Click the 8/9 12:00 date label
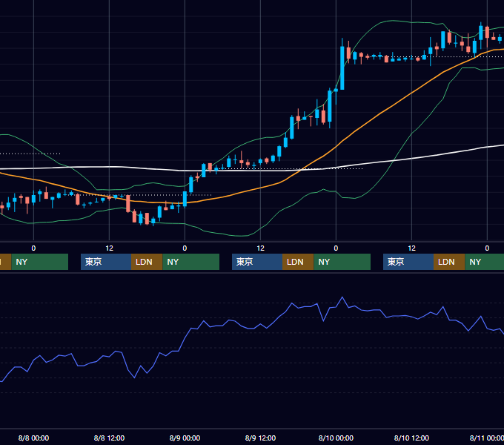 (x=260, y=438)
